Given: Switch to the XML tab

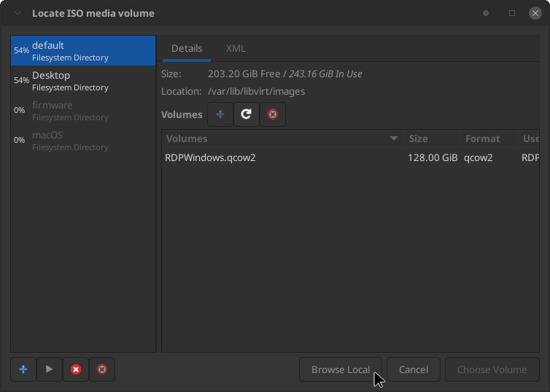Looking at the screenshot, I should click(236, 48).
